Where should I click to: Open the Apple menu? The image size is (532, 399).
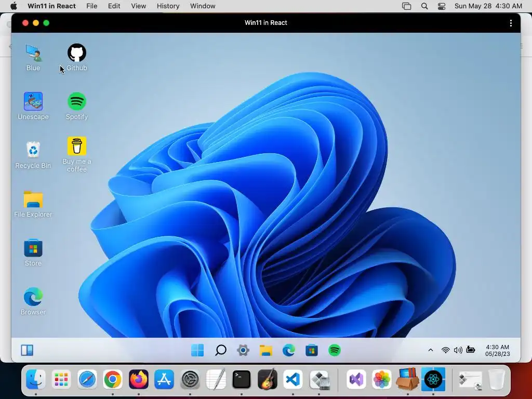click(x=14, y=6)
